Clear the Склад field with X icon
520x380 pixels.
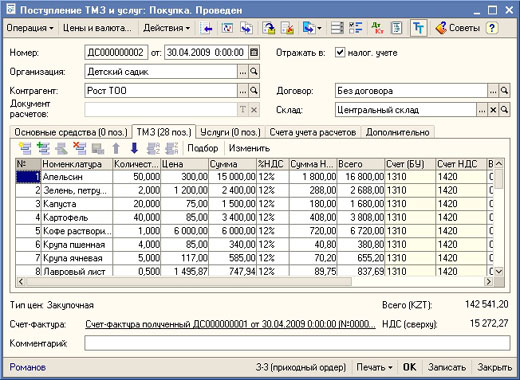(x=493, y=110)
